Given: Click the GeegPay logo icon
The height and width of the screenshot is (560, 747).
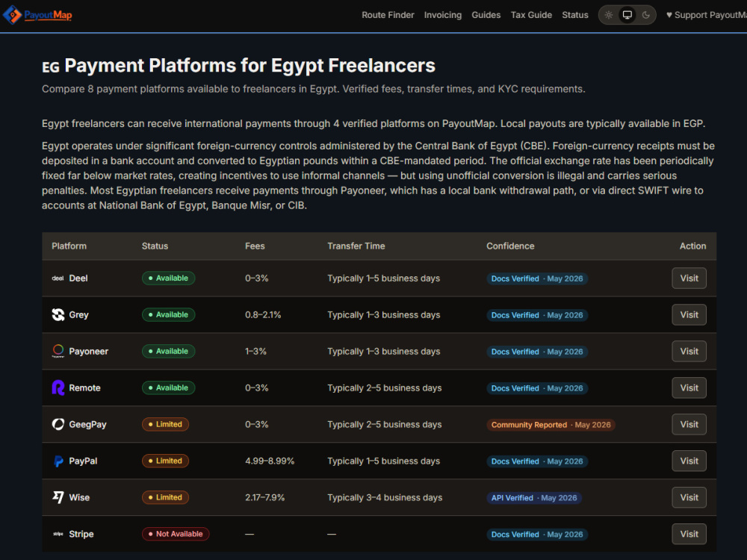Looking at the screenshot, I should tap(58, 424).
